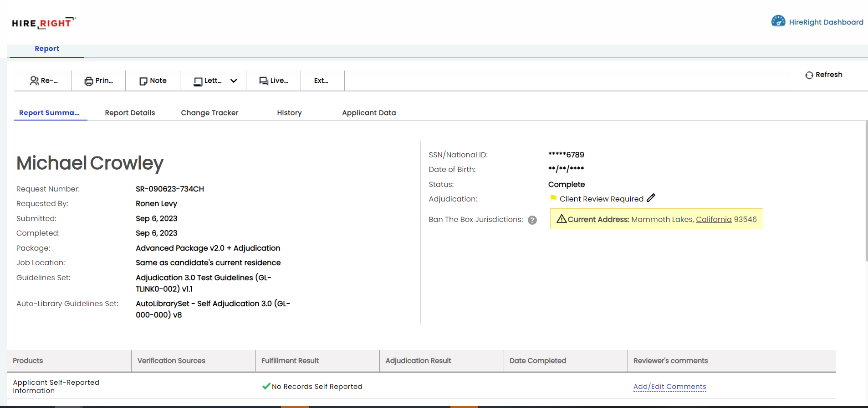This screenshot has width=868, height=408.
Task: Click the HireRight logo
Action: point(44,23)
